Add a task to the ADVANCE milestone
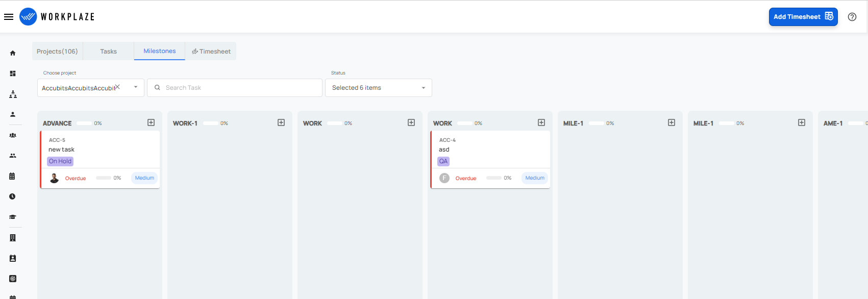Image resolution: width=868 pixels, height=299 pixels. 151,122
